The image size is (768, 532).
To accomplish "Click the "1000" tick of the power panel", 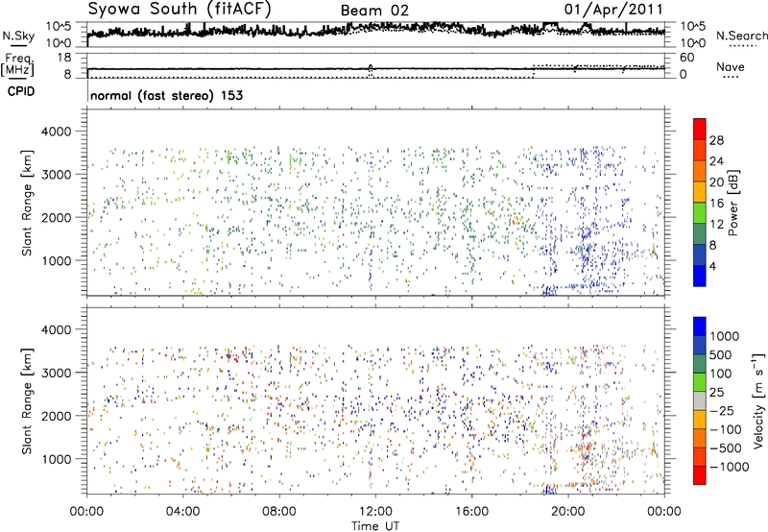I will tap(57, 260).
